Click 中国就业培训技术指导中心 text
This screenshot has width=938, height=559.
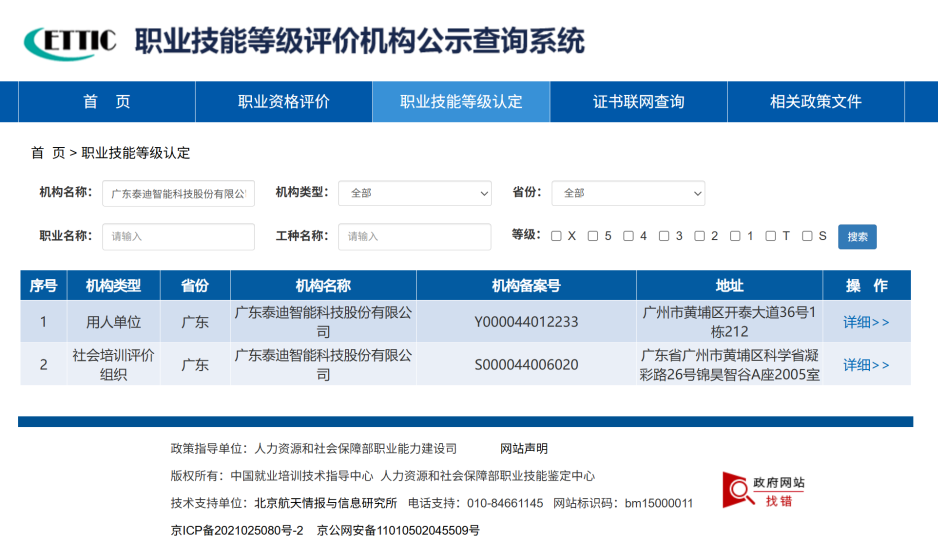(x=302, y=476)
